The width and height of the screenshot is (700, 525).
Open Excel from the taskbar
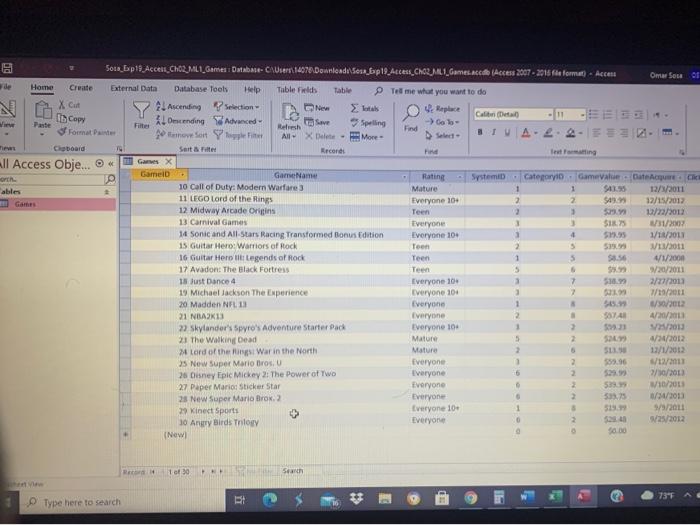click(555, 496)
